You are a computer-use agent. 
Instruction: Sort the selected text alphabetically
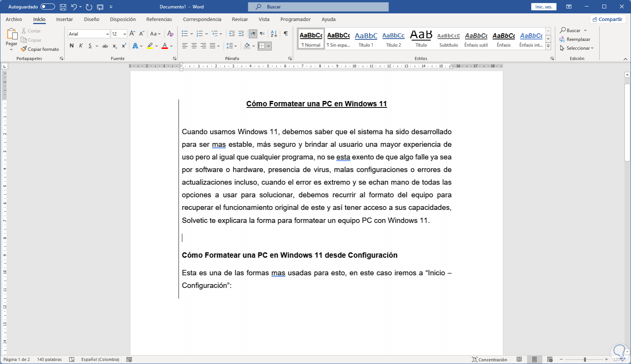coord(274,34)
